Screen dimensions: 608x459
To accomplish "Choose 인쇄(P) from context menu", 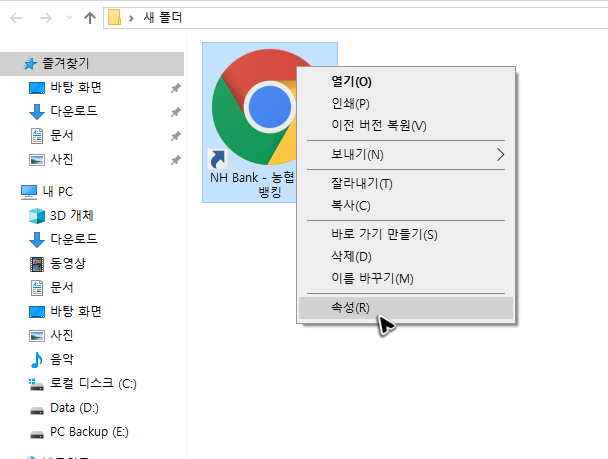I will click(350, 104).
